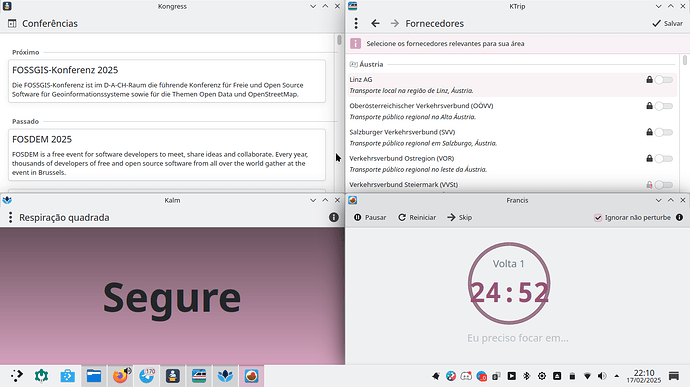Open clock showing 22:10 17/02/2025
The image size is (690, 387).
(x=644, y=376)
